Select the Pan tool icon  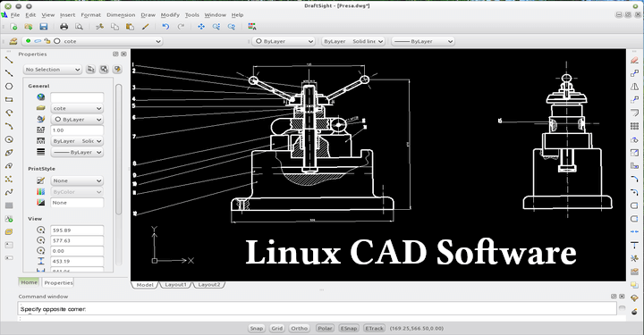click(201, 27)
